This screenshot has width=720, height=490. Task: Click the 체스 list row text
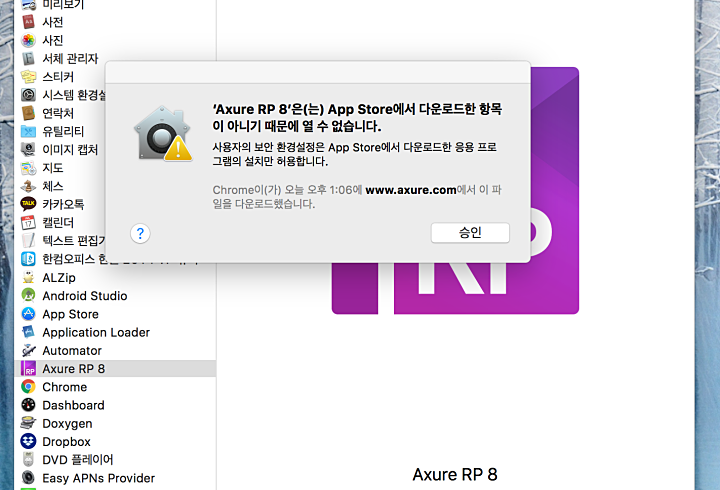coord(53,186)
